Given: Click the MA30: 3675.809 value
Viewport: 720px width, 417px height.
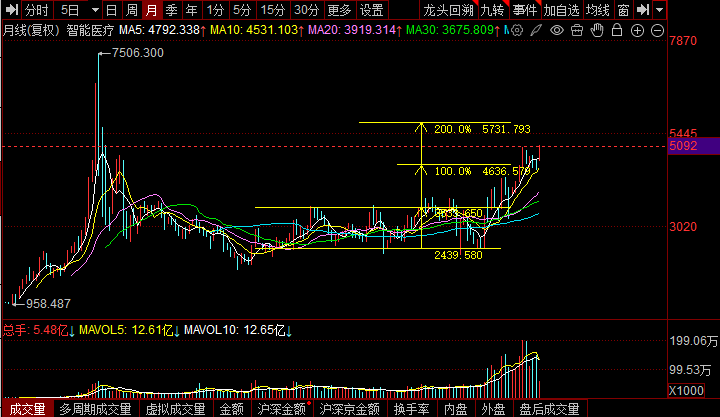Looking at the screenshot, I should pyautogui.click(x=453, y=31).
